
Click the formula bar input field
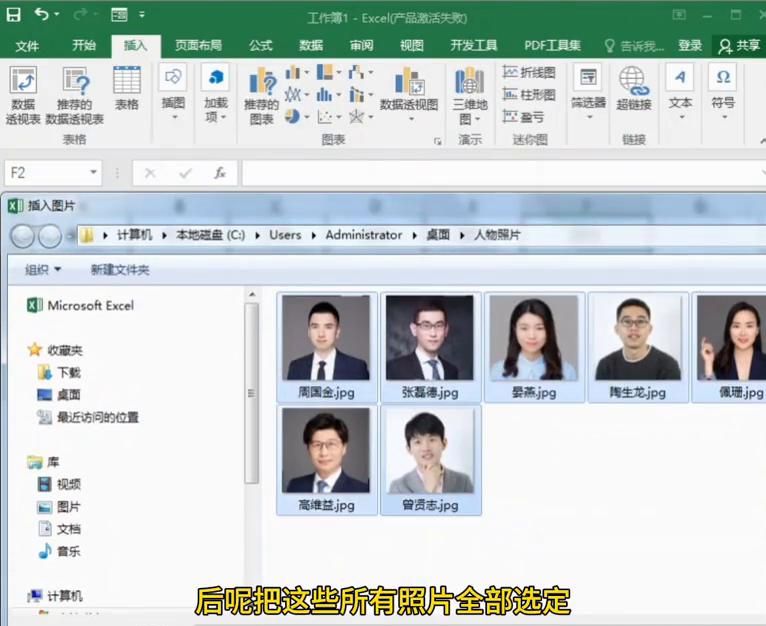[x=501, y=173]
